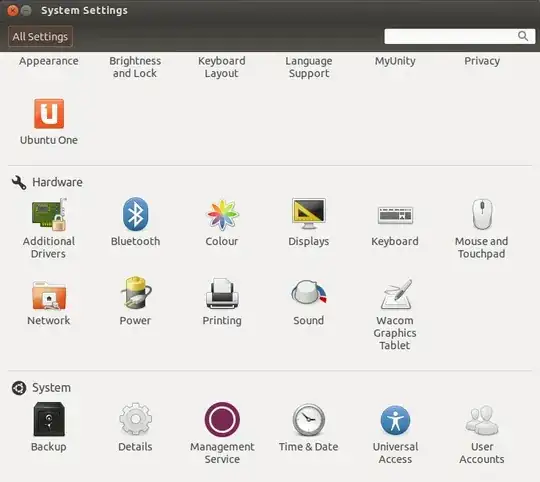This screenshot has height=482, width=540.
Task: Click the Hardware section heading
Action: 57,182
